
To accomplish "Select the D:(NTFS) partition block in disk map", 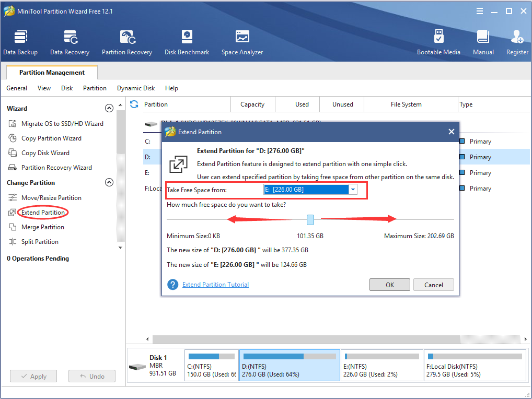I will [x=290, y=366].
